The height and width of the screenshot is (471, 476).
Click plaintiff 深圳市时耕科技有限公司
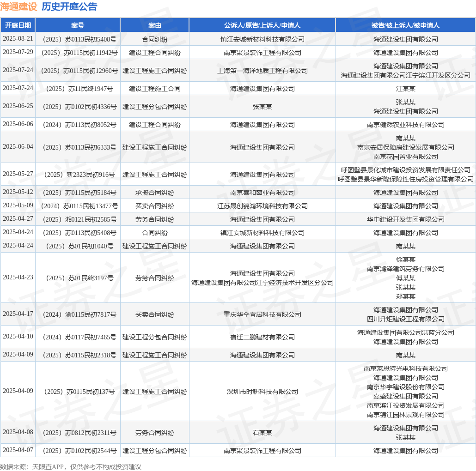[x=262, y=392]
